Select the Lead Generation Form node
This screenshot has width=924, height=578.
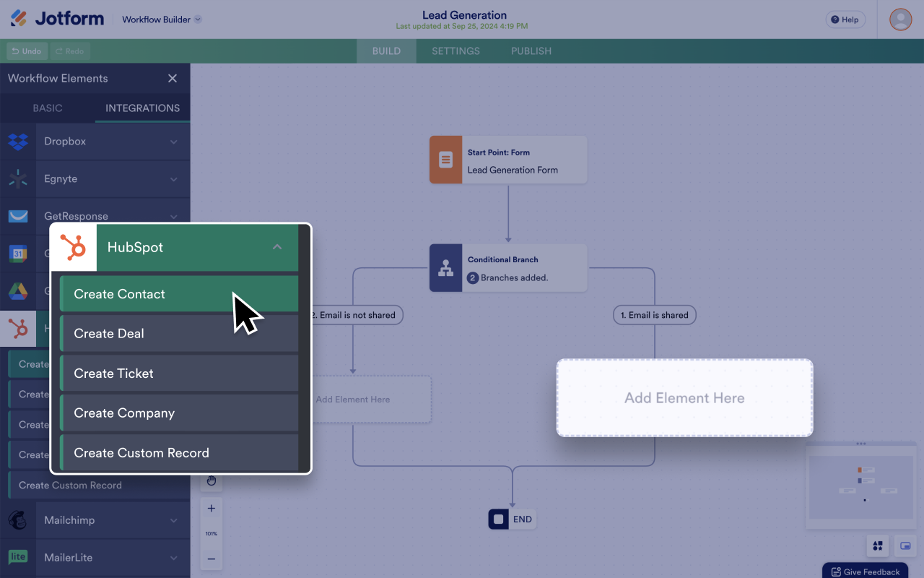tap(508, 160)
